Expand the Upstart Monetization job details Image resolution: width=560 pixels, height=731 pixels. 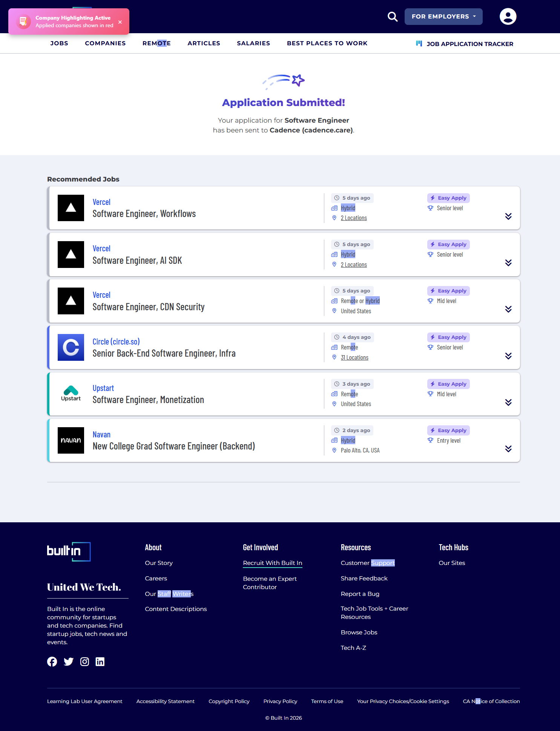click(508, 402)
